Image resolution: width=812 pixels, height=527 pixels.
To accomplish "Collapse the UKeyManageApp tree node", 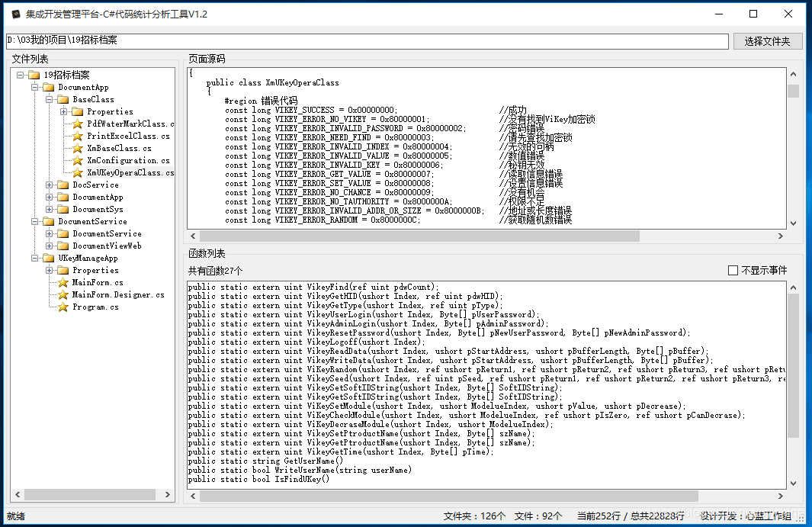I will 35,258.
